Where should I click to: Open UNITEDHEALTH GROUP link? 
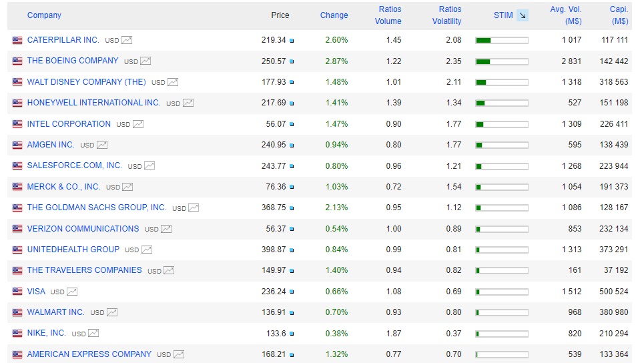73,250
